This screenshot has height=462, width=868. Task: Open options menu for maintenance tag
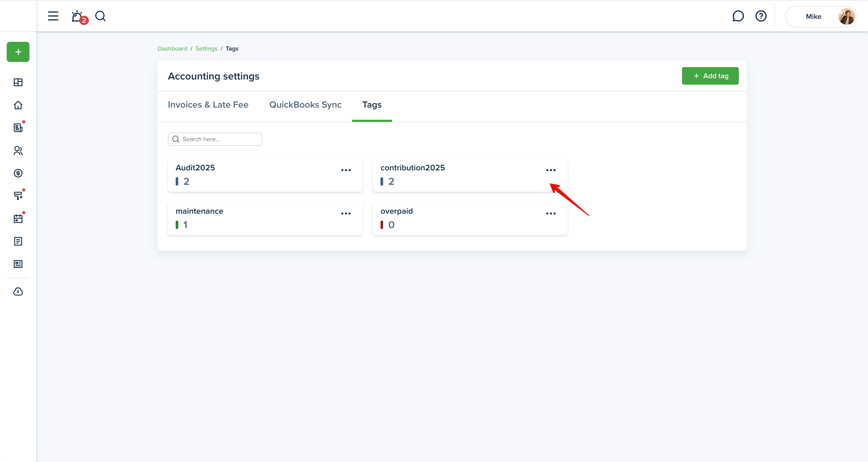tap(346, 213)
